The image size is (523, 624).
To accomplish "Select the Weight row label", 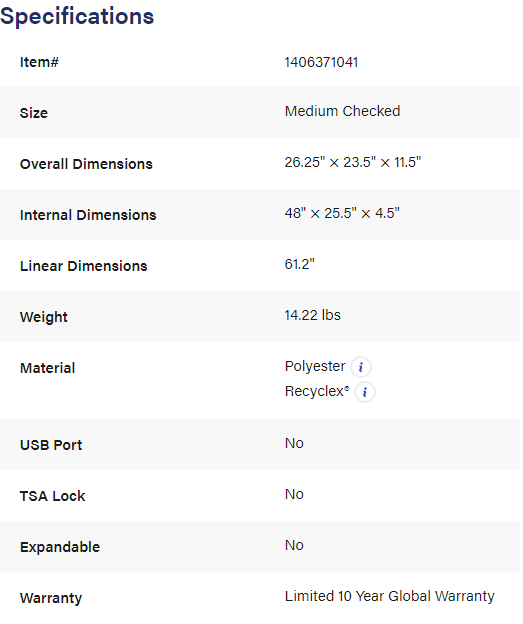I will 44,318.
